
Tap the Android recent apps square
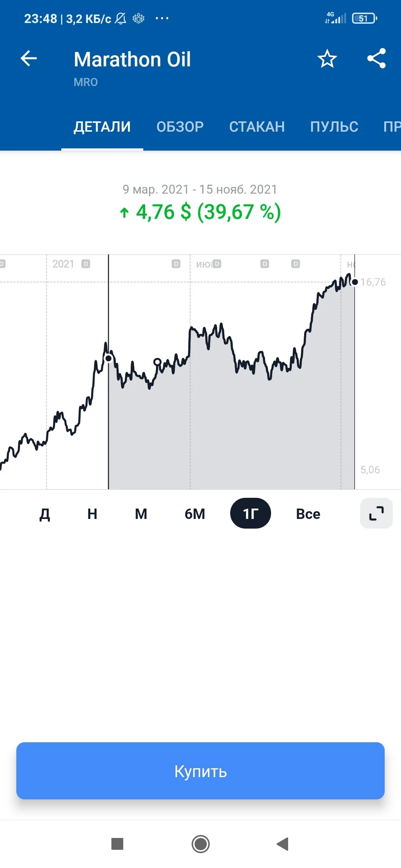coord(117,844)
